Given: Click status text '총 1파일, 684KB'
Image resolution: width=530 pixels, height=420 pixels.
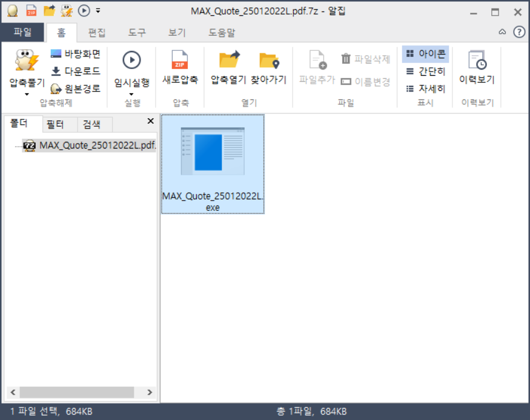Looking at the screenshot, I should point(312,411).
